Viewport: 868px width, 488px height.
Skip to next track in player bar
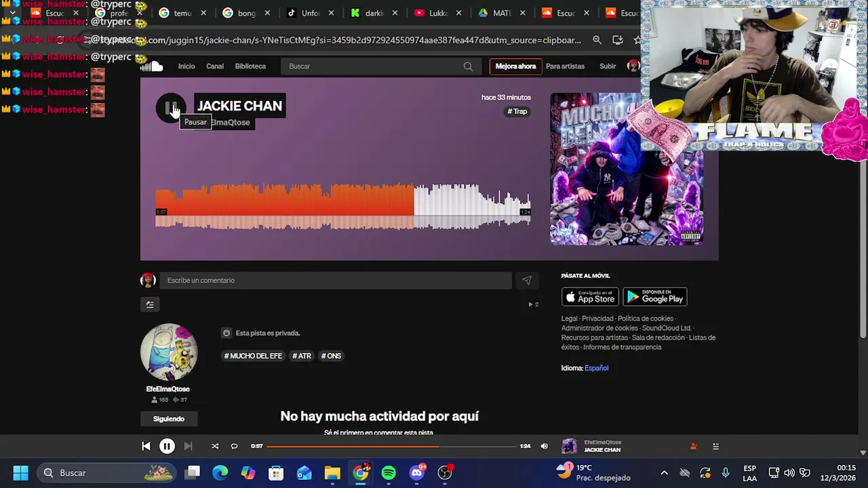189,446
